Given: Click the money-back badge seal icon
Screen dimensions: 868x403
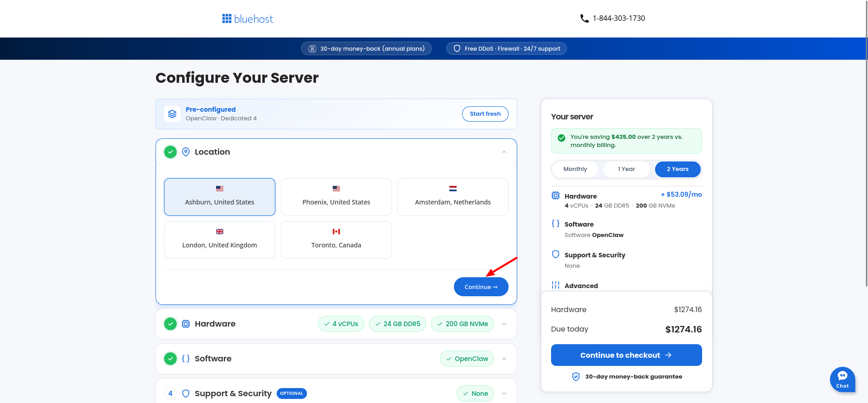Looking at the screenshot, I should 312,49.
